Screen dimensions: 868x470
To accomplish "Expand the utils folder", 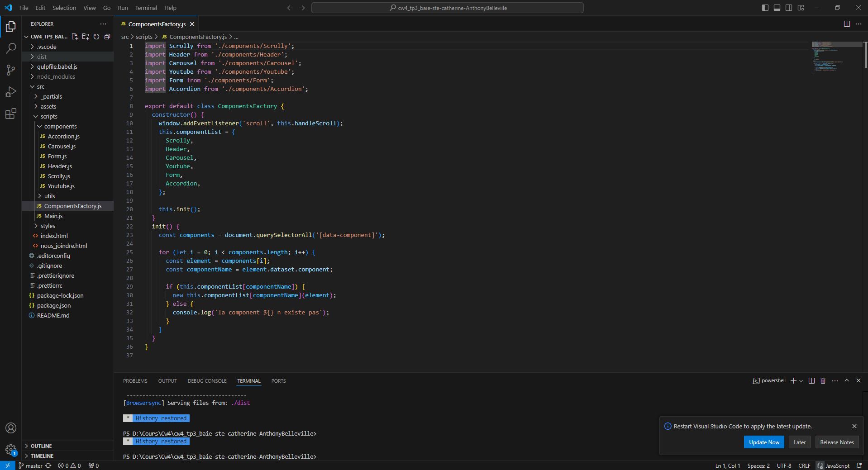I will [x=67, y=196].
